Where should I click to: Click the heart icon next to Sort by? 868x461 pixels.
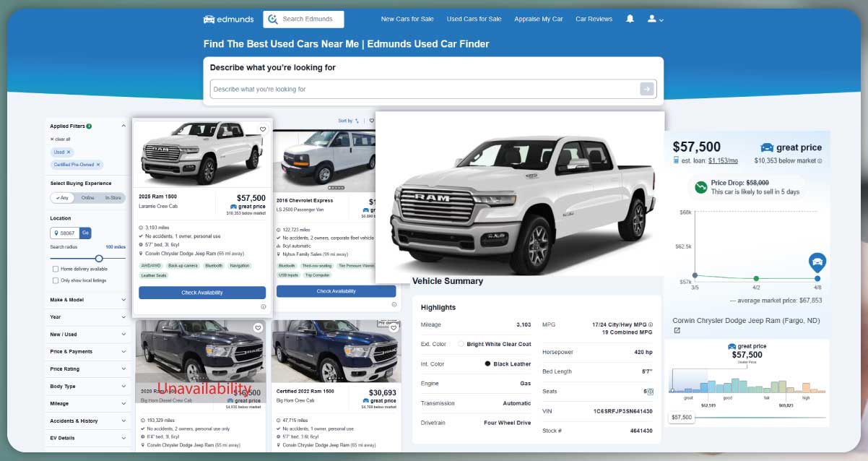tap(372, 121)
